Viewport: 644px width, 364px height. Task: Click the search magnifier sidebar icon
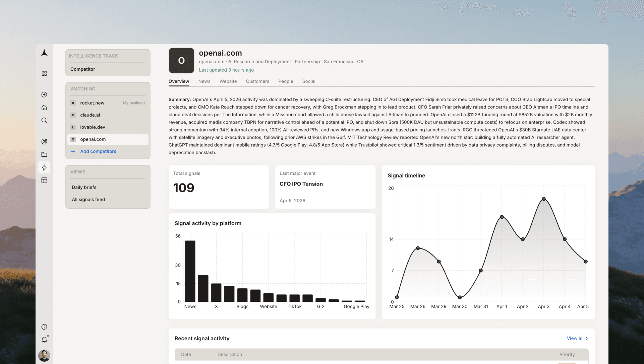click(x=44, y=121)
